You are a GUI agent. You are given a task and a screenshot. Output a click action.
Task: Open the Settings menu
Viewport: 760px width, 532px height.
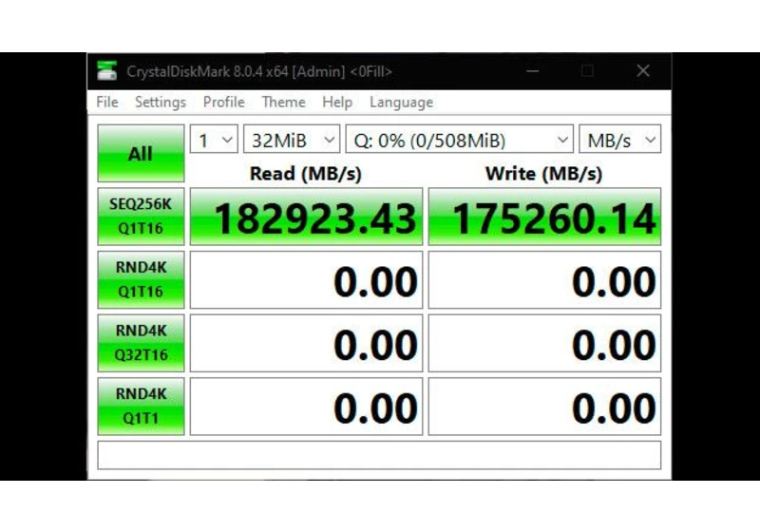coord(161,103)
